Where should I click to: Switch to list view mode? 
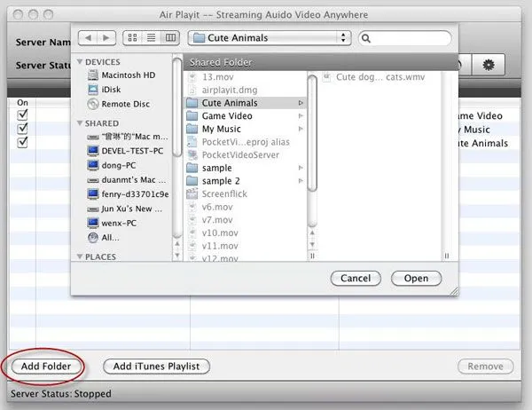(152, 38)
